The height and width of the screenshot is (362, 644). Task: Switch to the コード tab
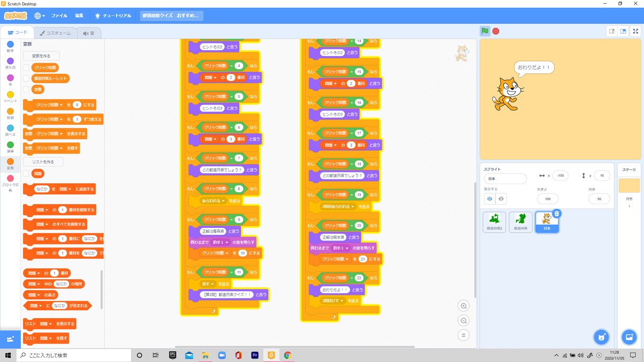pyautogui.click(x=17, y=33)
